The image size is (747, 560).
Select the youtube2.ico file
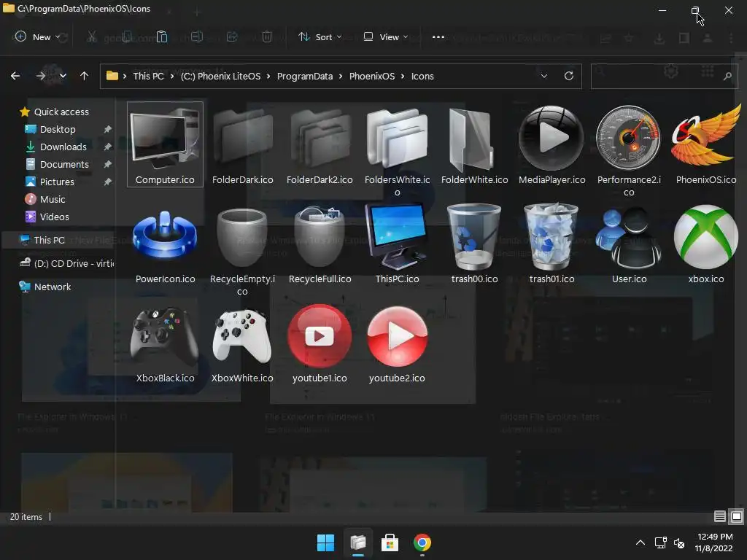click(397, 344)
